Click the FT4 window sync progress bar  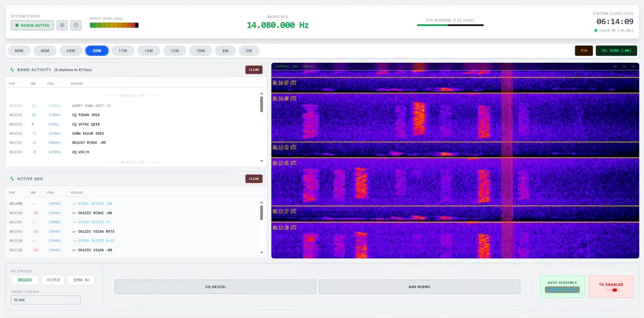pos(451,25)
